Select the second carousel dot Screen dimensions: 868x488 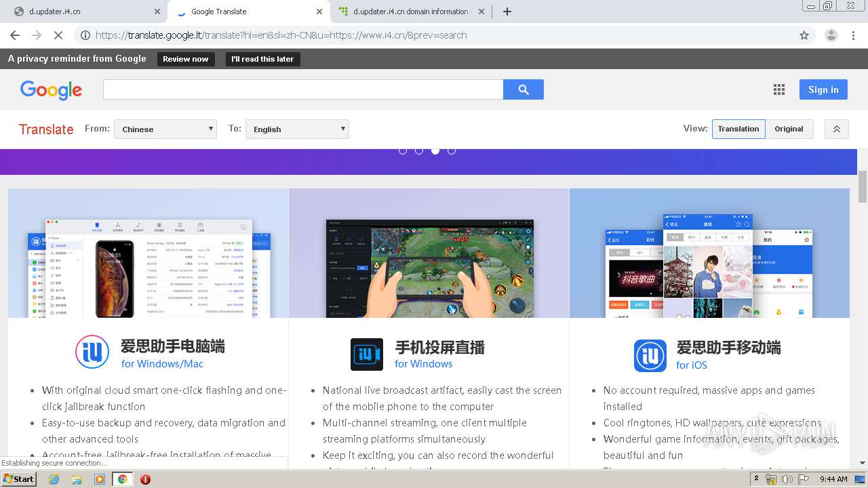pyautogui.click(x=419, y=150)
